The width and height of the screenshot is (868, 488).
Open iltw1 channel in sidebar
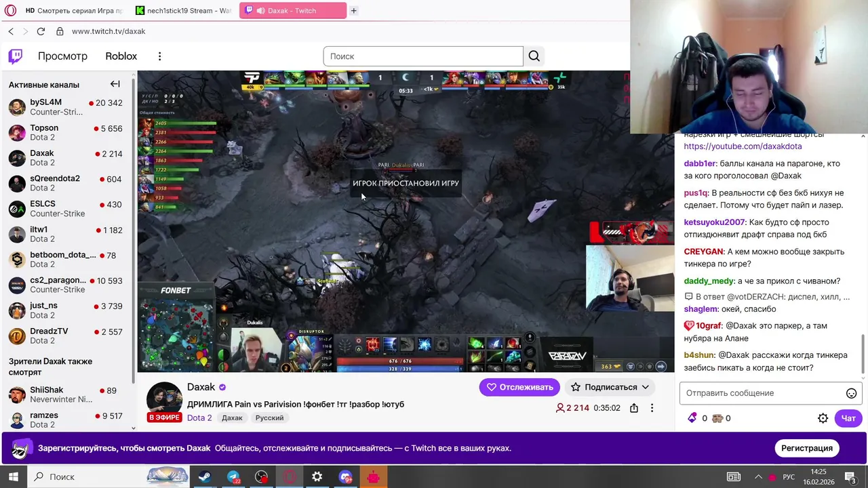pyautogui.click(x=66, y=234)
